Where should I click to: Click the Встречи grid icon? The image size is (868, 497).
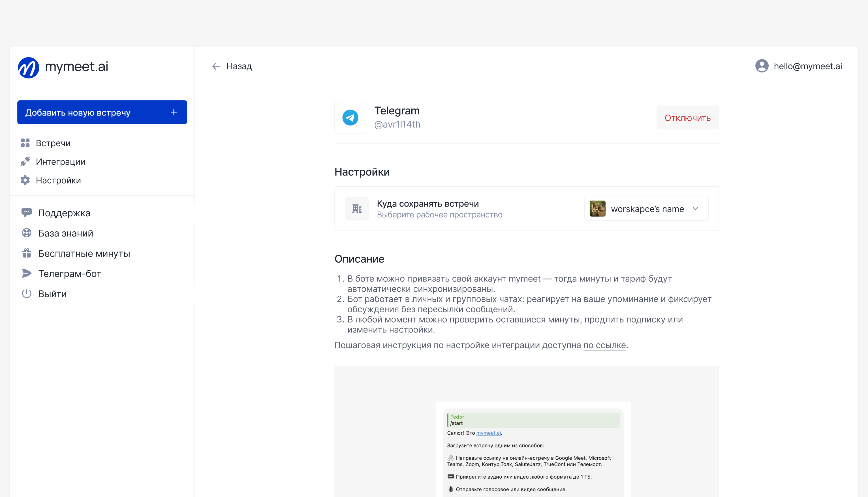click(x=25, y=143)
